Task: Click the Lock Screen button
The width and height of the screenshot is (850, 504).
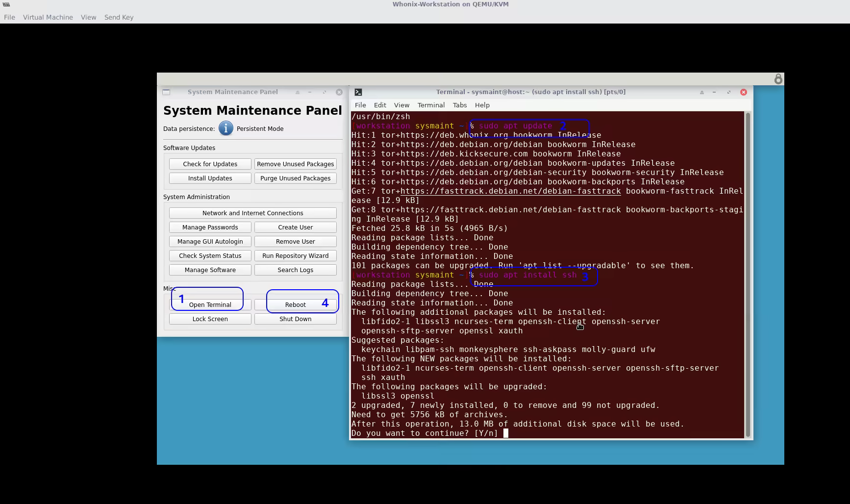Action: point(210,319)
